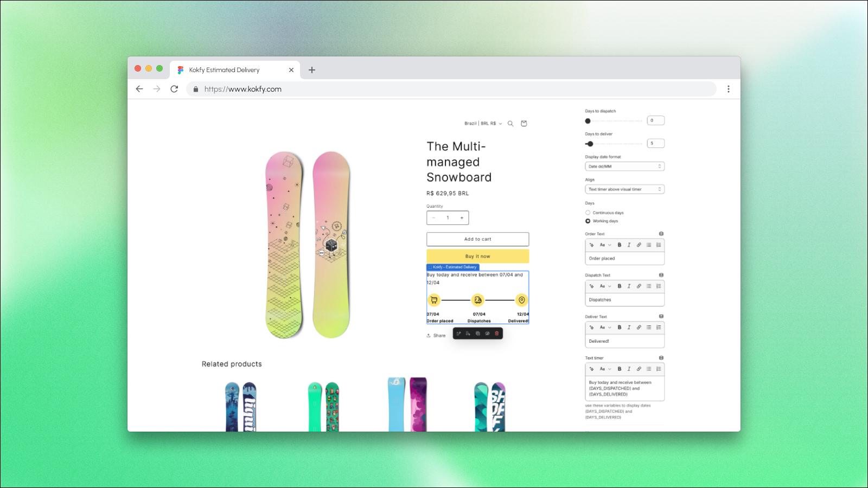
Task: Click the Order placed text field
Action: (625, 259)
